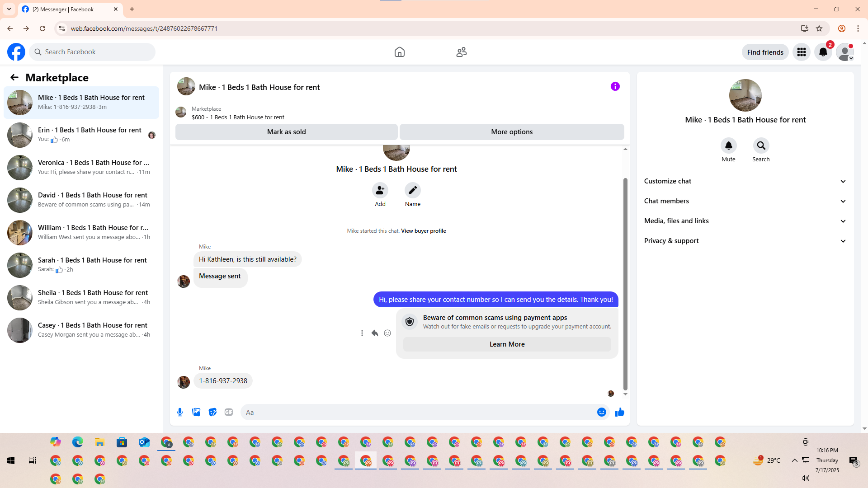Viewport: 868px width, 488px height.
Task: Click the phone number message 1-816-937-2938
Action: (x=223, y=381)
